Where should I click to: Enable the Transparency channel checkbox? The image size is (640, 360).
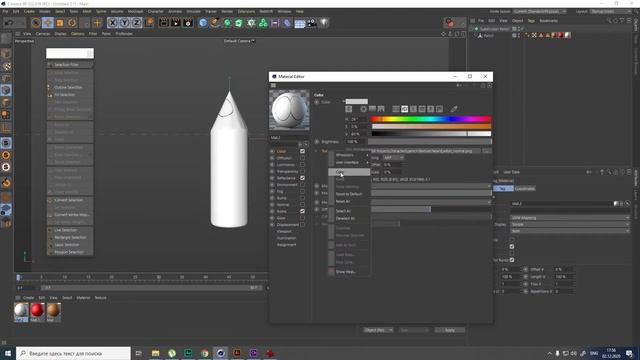302,171
